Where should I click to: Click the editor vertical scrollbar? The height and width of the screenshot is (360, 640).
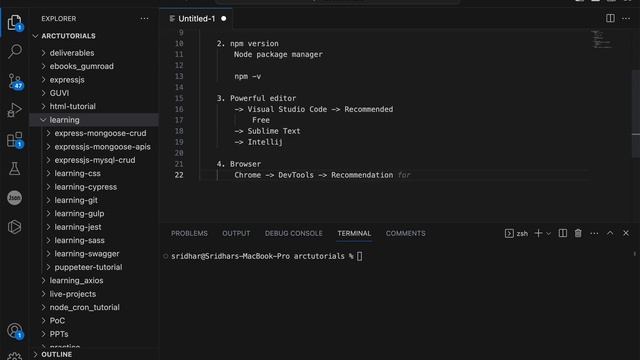click(636, 113)
